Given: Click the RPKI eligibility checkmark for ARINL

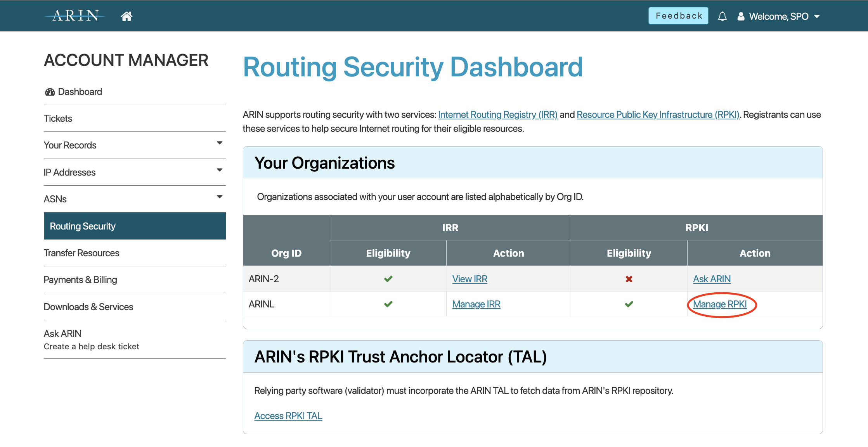Looking at the screenshot, I should [628, 304].
